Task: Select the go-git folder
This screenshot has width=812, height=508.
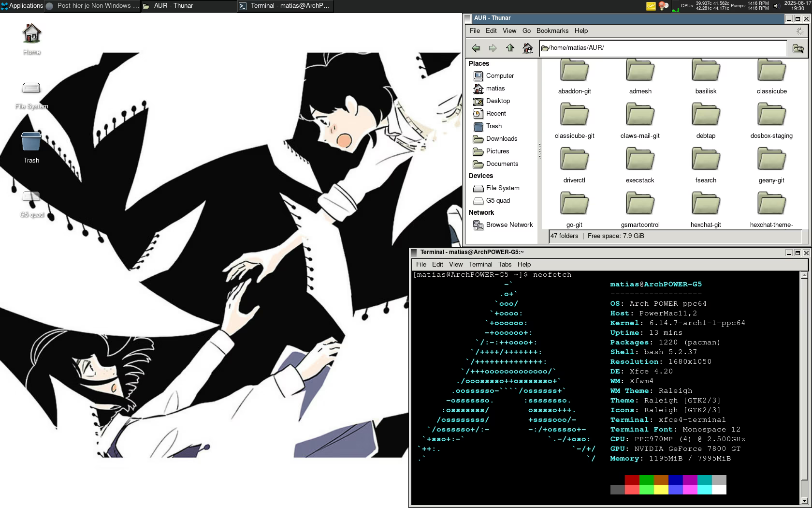Action: click(x=574, y=210)
